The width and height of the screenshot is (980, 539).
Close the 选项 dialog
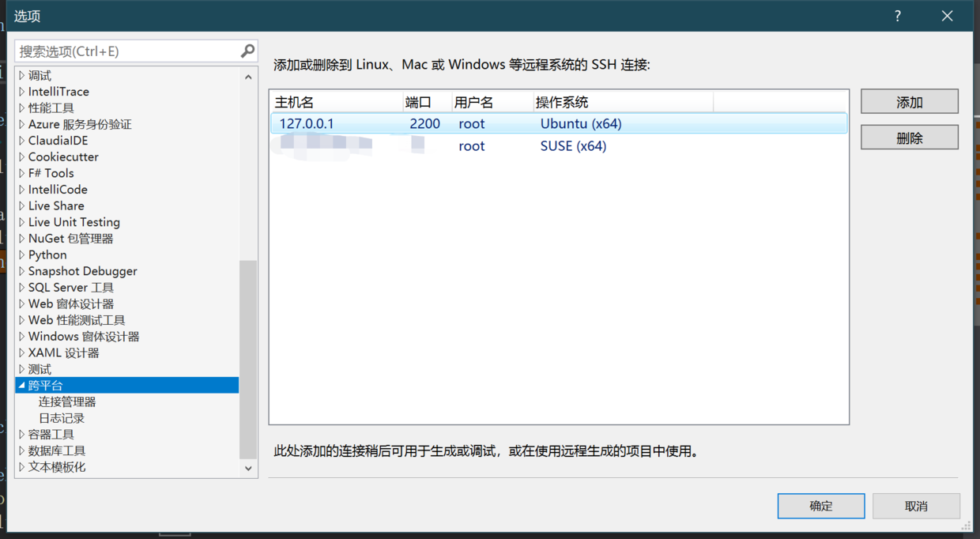948,16
